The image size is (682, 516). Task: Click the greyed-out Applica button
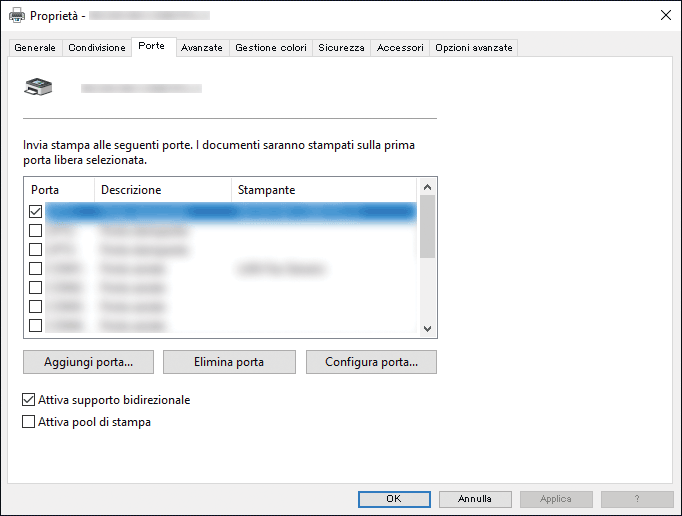point(556,499)
